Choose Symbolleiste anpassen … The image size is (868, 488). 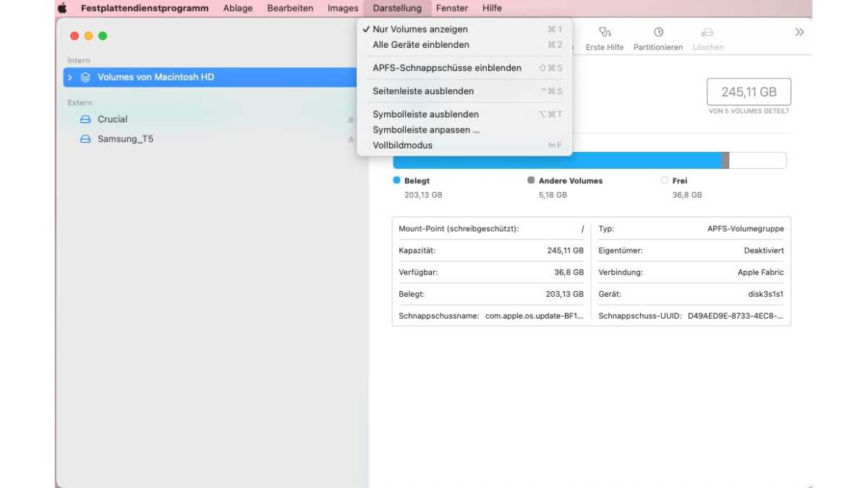[x=464, y=130]
